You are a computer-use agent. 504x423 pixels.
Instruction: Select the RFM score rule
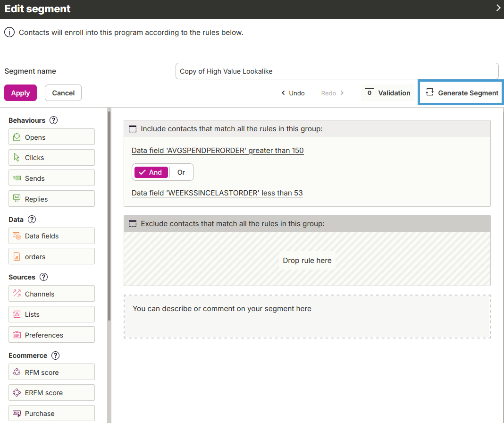pyautogui.click(x=51, y=372)
